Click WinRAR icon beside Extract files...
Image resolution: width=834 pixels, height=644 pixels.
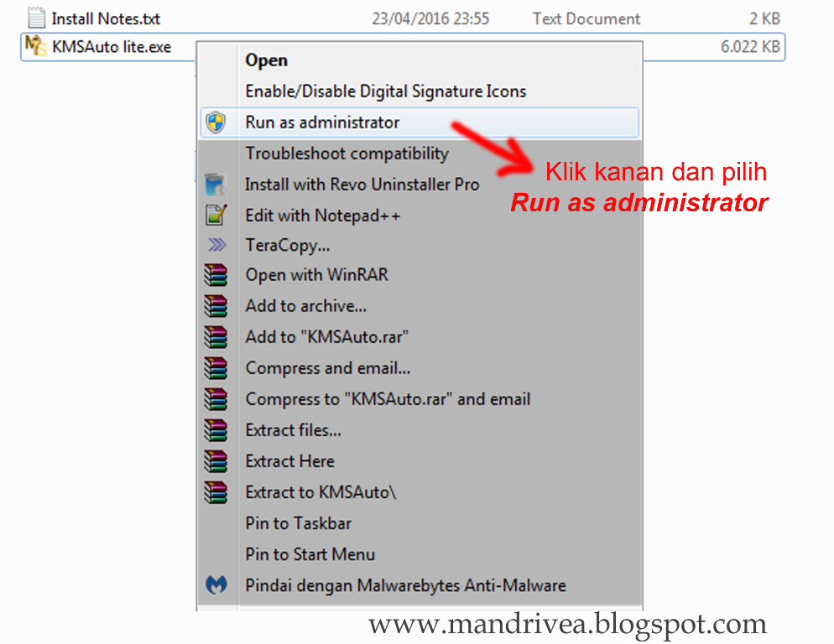[216, 430]
